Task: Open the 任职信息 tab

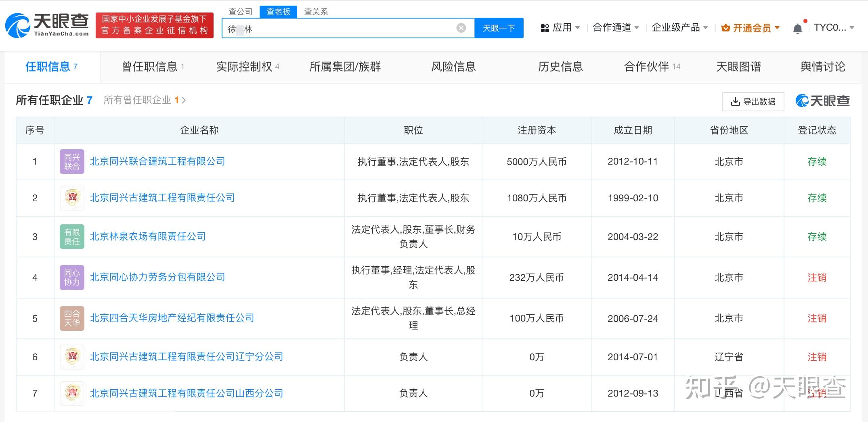Action: pyautogui.click(x=52, y=67)
